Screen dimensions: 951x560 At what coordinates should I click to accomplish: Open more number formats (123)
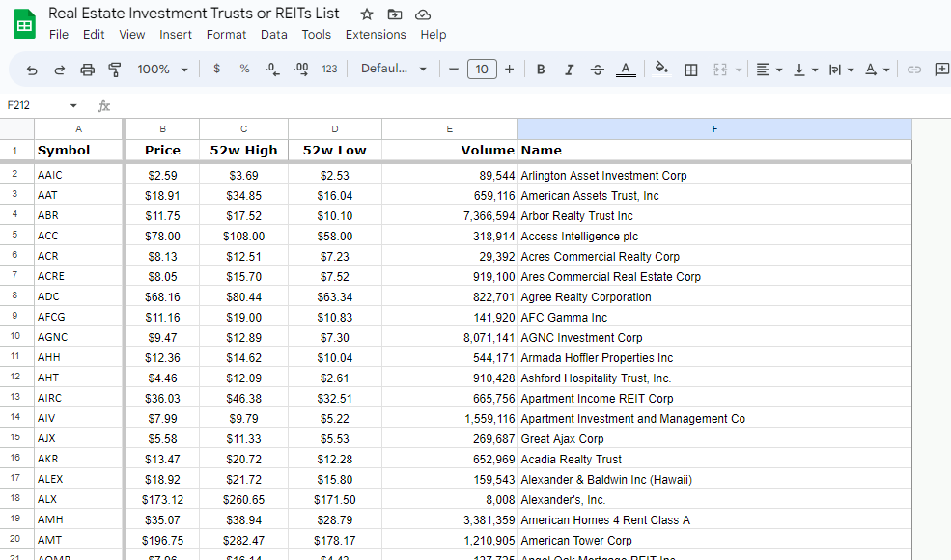[329, 70]
